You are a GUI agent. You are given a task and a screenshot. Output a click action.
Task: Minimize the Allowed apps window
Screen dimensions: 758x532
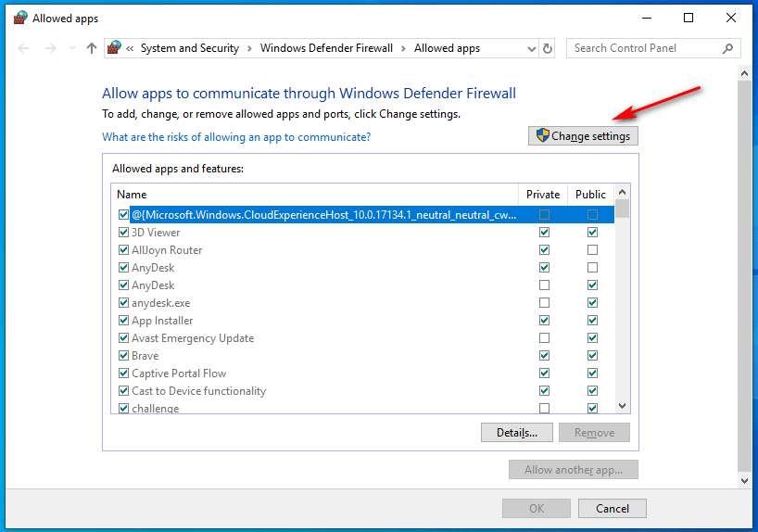pos(646,18)
